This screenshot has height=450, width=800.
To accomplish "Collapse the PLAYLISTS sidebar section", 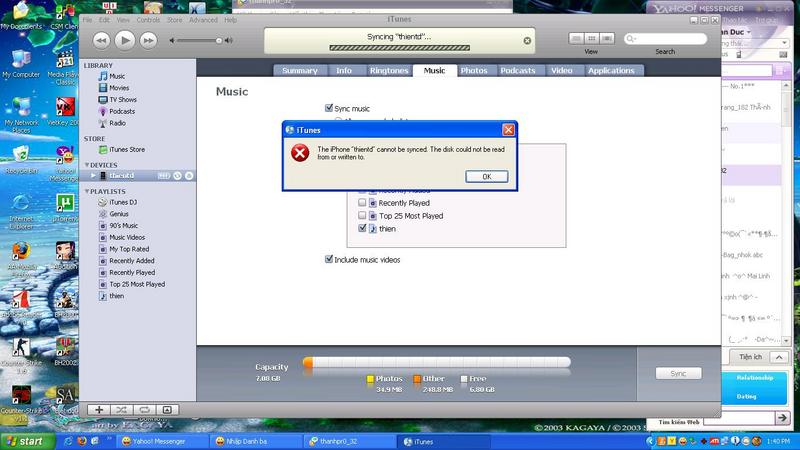I will pos(87,190).
